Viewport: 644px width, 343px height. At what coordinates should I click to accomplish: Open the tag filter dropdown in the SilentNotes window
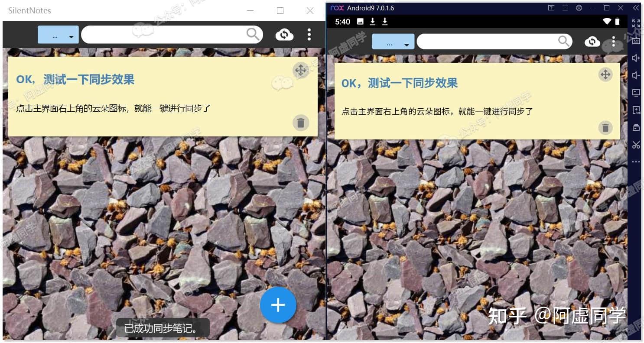point(58,35)
